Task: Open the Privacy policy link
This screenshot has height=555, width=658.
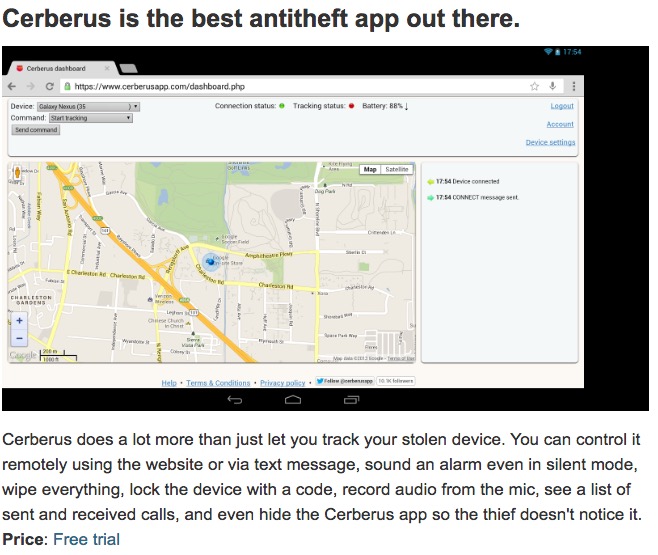Action: (282, 383)
